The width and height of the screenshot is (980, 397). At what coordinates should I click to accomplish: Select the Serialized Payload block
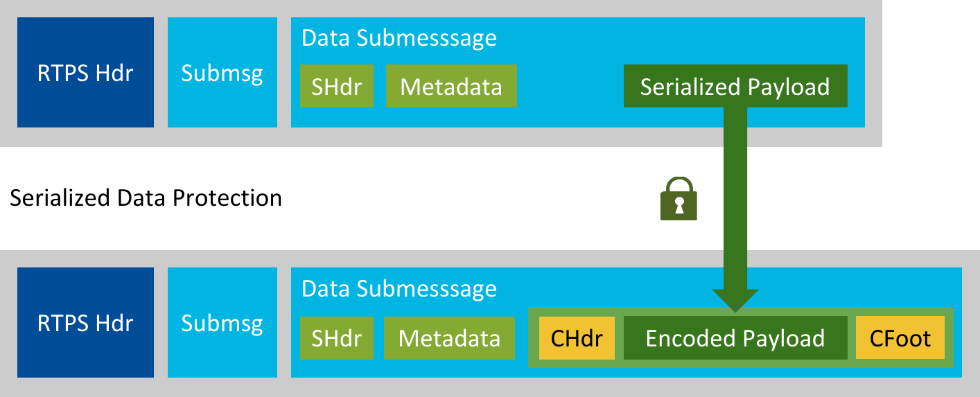tap(735, 87)
